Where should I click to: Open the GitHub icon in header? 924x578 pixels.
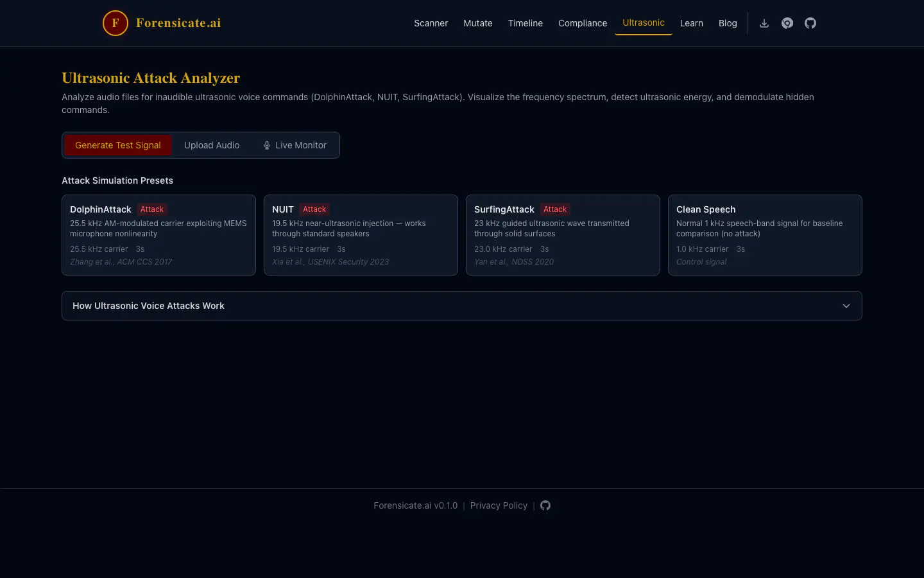(x=810, y=23)
